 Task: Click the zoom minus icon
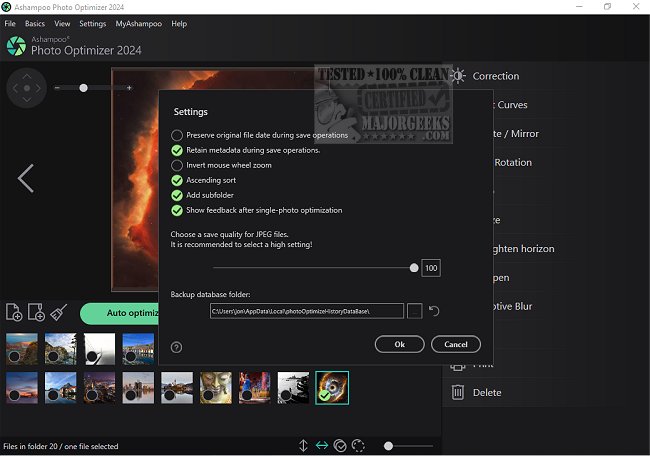[57, 88]
